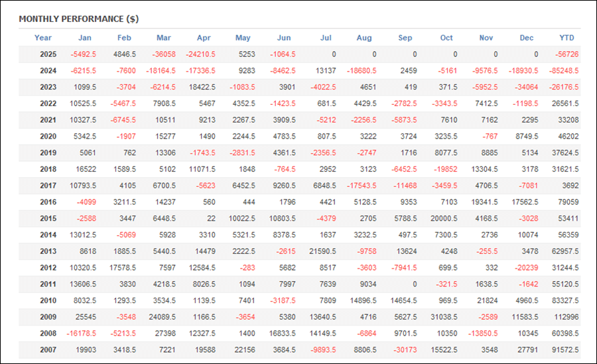Click the 2015 April value 22
The image size is (597, 364).
click(211, 219)
